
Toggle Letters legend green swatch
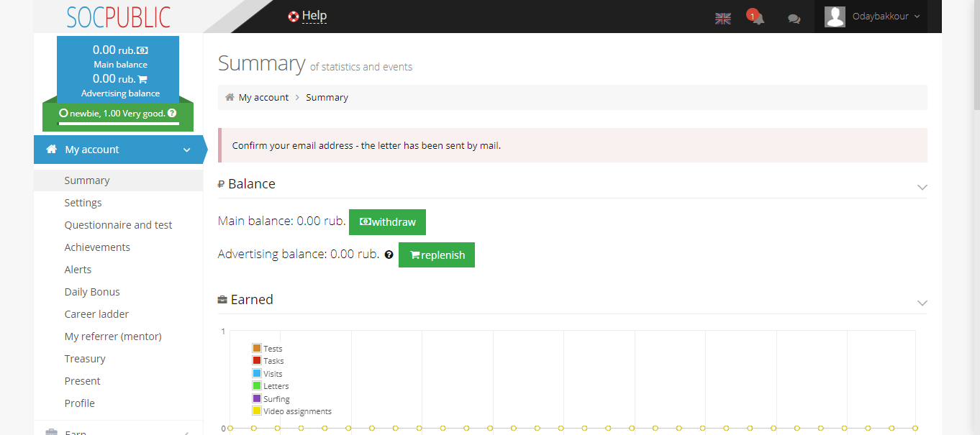[x=257, y=385]
